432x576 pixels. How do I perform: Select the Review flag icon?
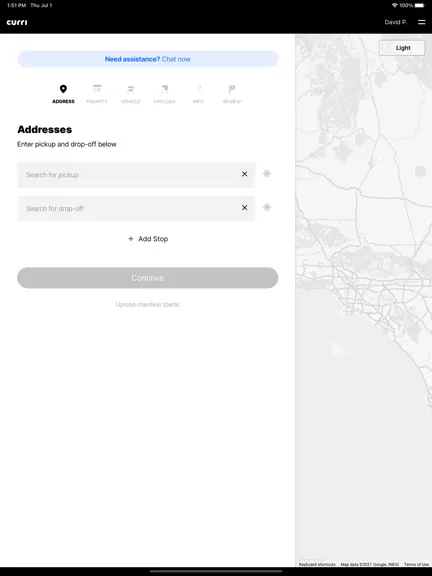[232, 89]
